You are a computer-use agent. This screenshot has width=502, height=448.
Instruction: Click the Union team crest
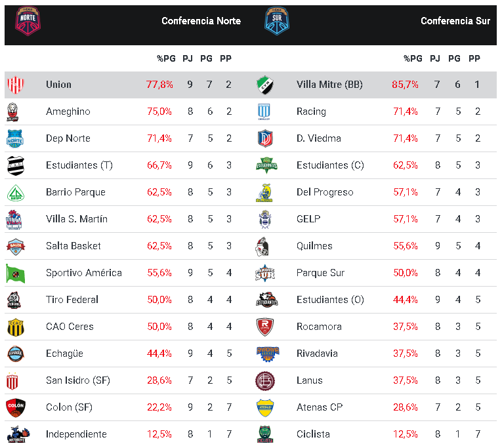pos(15,85)
